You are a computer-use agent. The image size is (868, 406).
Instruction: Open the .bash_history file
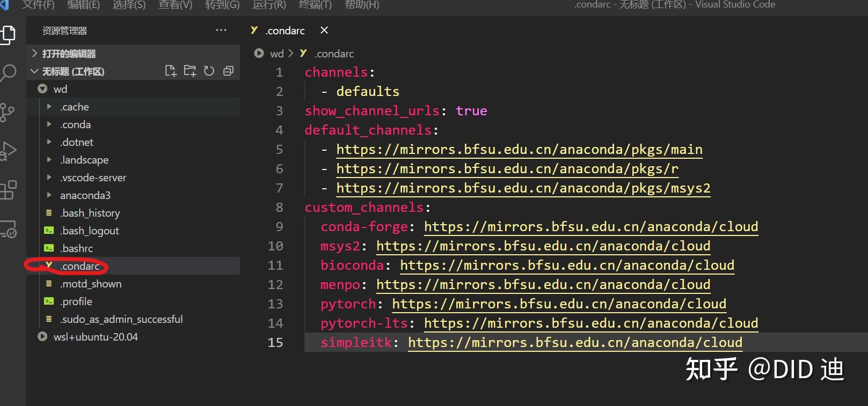[x=133, y=213]
